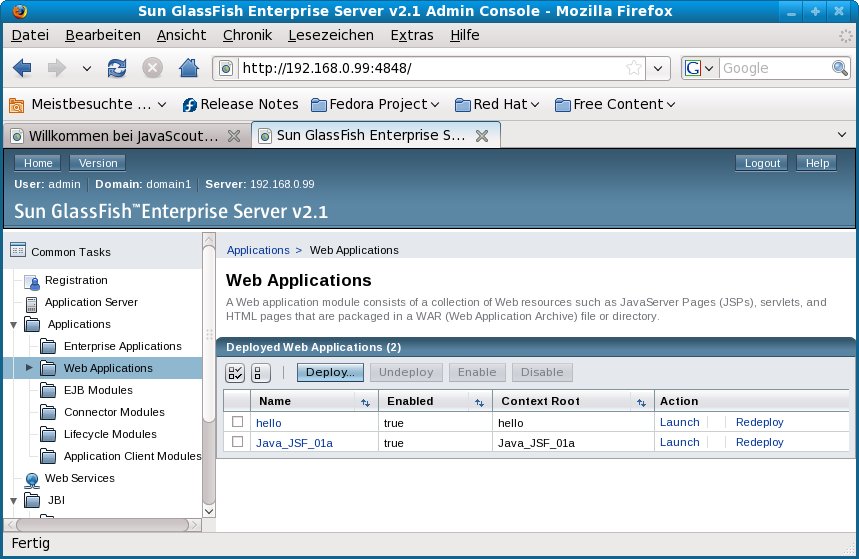Bookmark page with the star icon
Viewport: 859px width, 559px height.
coord(633,68)
